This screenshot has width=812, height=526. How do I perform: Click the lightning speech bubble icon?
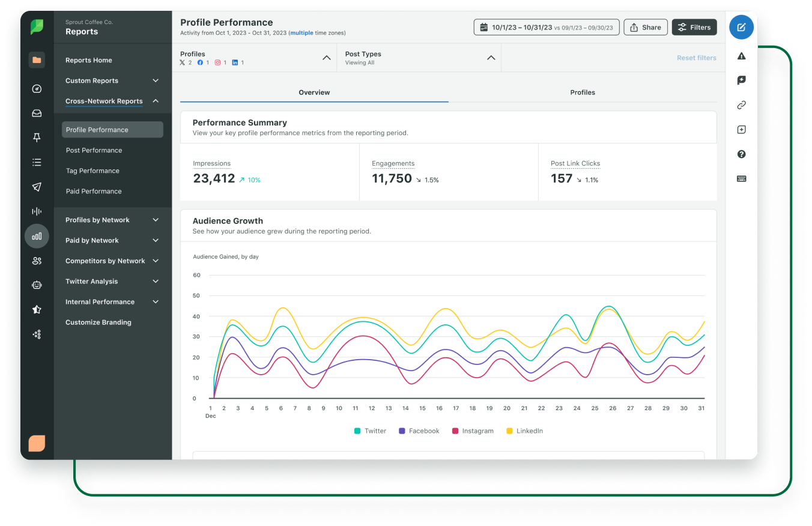(x=741, y=80)
